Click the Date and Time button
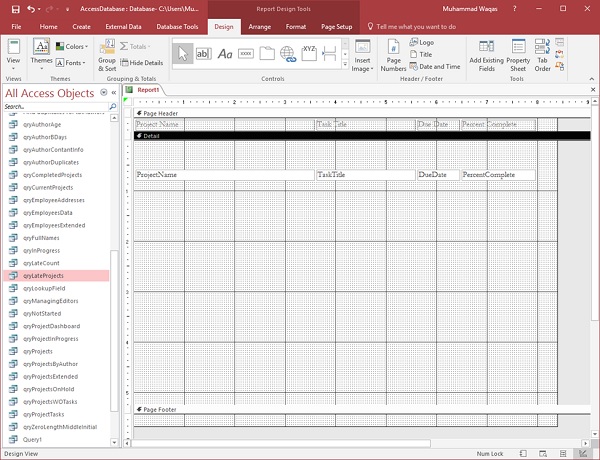The height and width of the screenshot is (460, 600). tap(434, 67)
